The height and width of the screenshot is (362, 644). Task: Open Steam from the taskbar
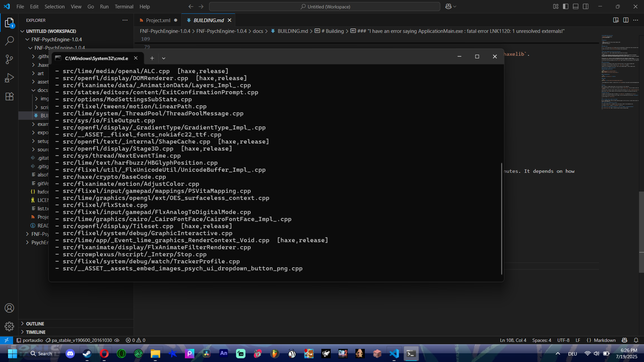click(x=87, y=354)
